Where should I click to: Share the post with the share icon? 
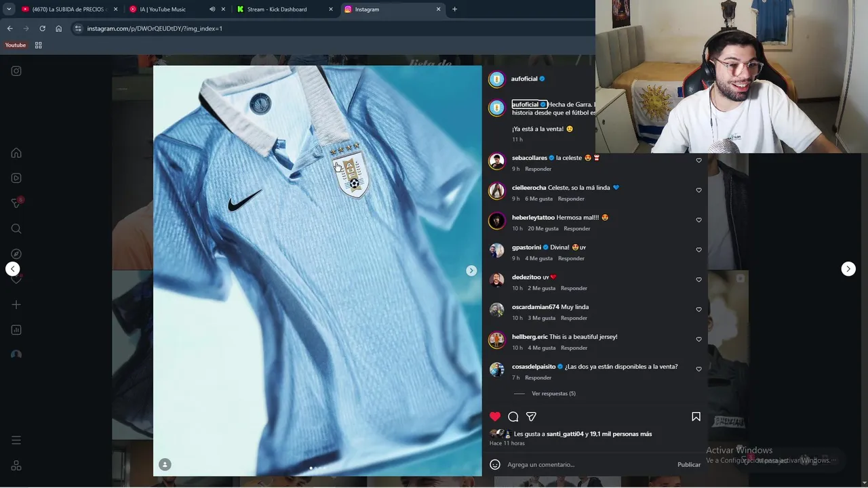[532, 417]
